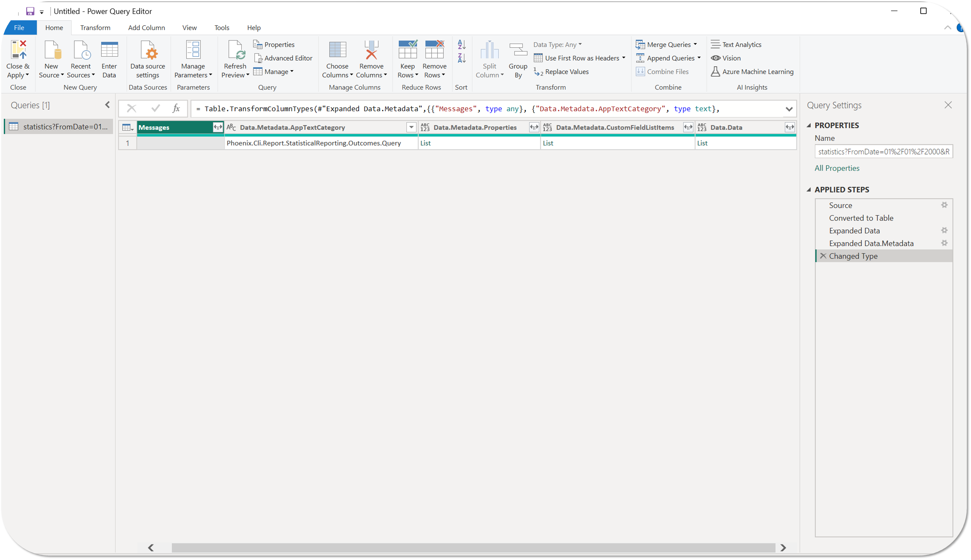Click the query Name input field
The image size is (971, 560).
pos(883,152)
